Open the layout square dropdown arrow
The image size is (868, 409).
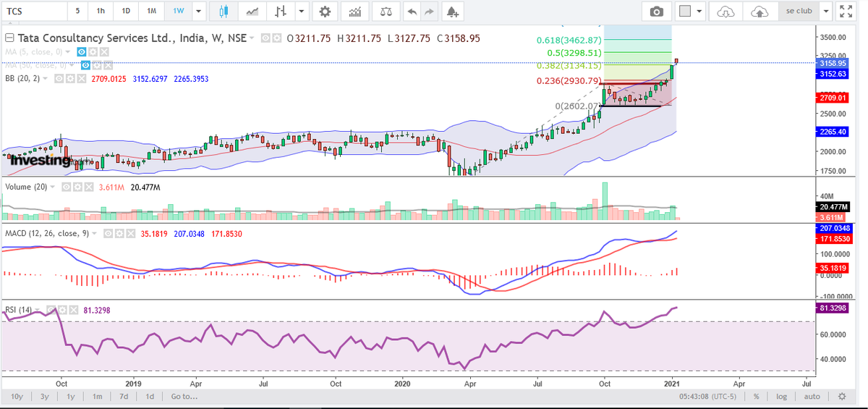pyautogui.click(x=699, y=12)
